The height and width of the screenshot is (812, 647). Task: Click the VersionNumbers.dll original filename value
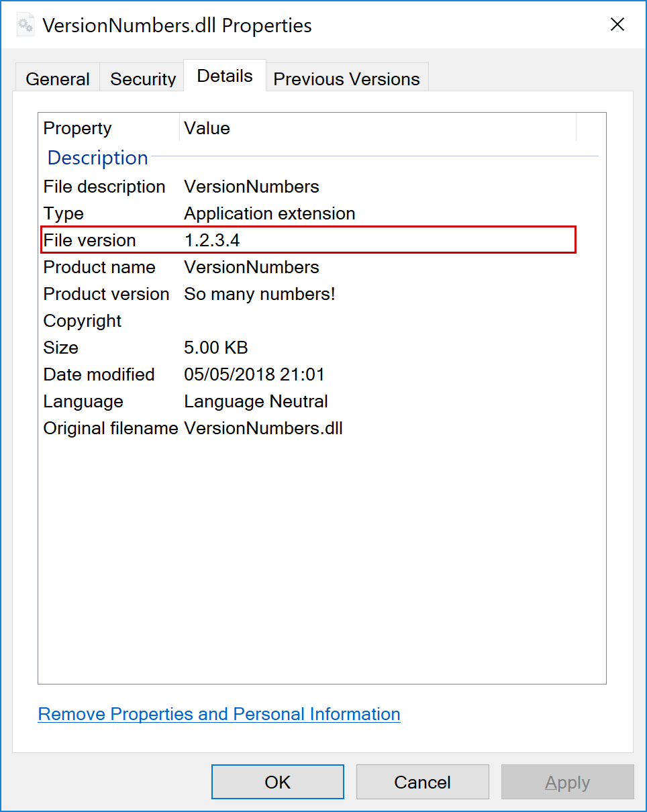264,428
